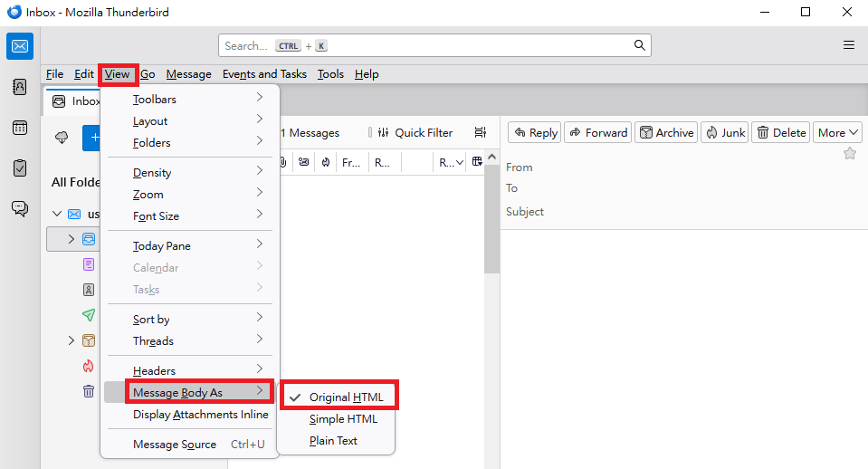Open the Tasks space icon
The image size is (868, 469).
click(20, 167)
